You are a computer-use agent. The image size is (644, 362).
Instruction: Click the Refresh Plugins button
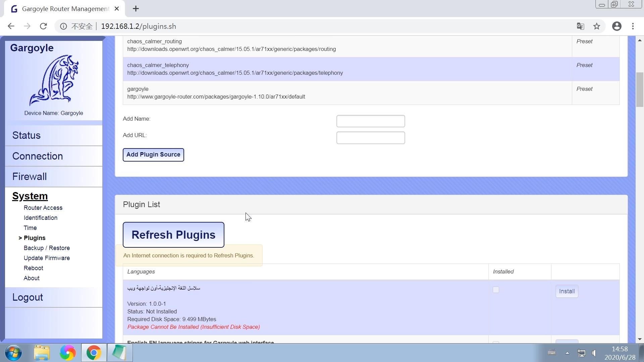[x=173, y=235]
